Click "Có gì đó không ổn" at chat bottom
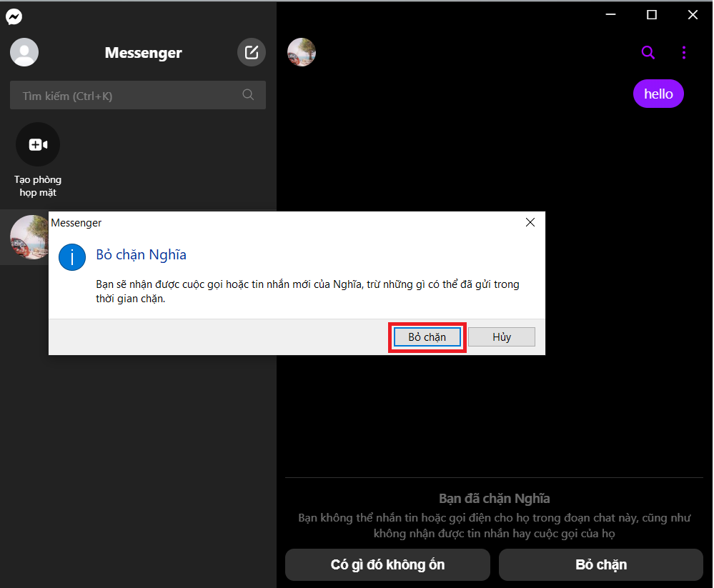 pyautogui.click(x=387, y=564)
